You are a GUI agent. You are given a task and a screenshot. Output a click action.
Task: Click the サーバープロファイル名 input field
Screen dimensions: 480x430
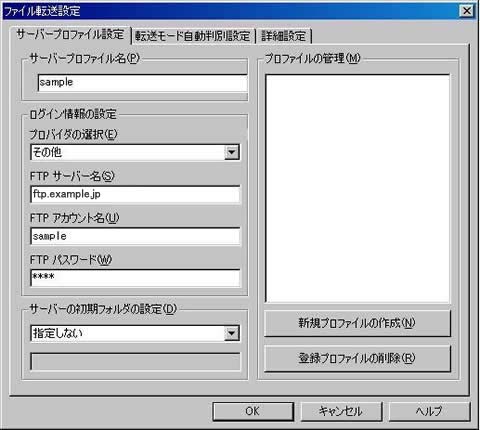(143, 83)
